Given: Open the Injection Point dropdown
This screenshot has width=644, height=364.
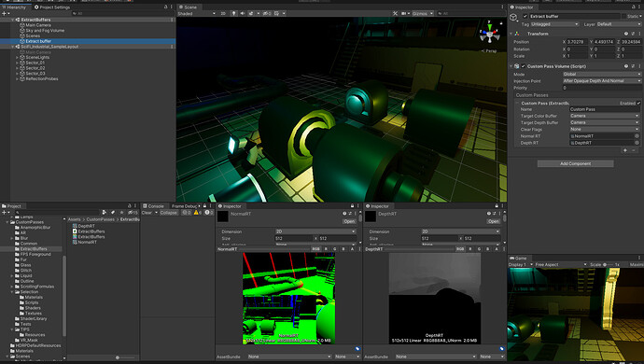Looking at the screenshot, I should click(602, 81).
